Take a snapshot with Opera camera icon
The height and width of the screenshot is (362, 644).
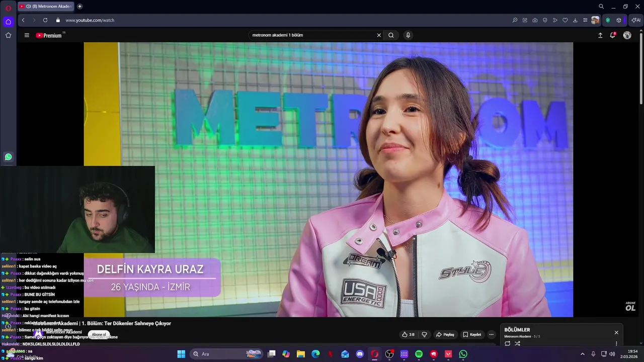535,20
